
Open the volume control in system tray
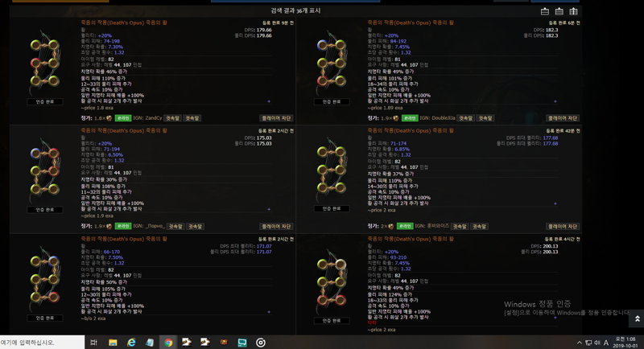pyautogui.click(x=597, y=343)
